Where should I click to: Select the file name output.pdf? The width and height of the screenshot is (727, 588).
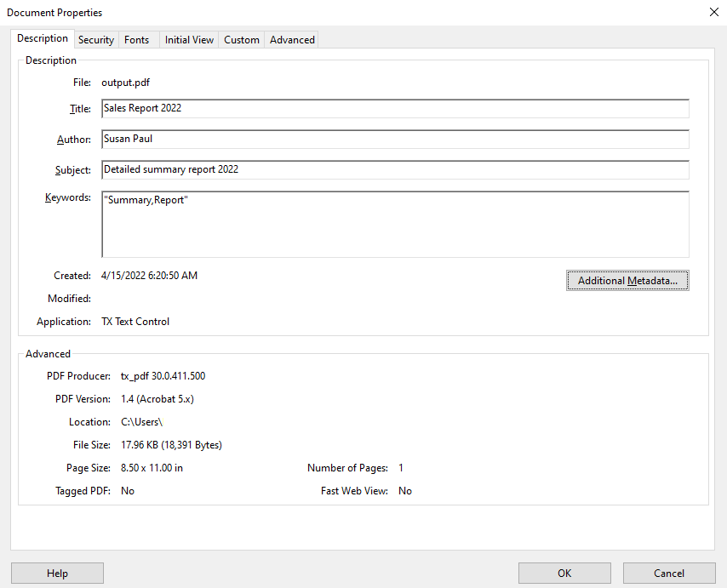[126, 83]
